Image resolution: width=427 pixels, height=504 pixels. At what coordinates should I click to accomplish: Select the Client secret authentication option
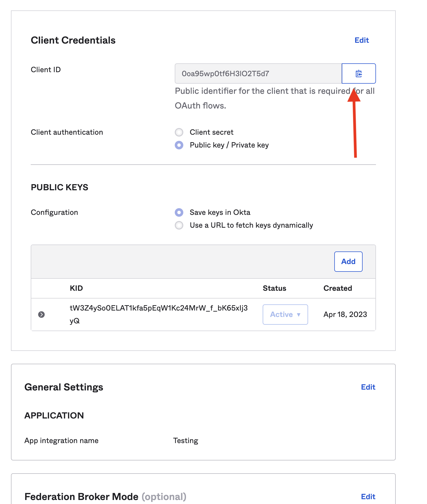click(179, 132)
